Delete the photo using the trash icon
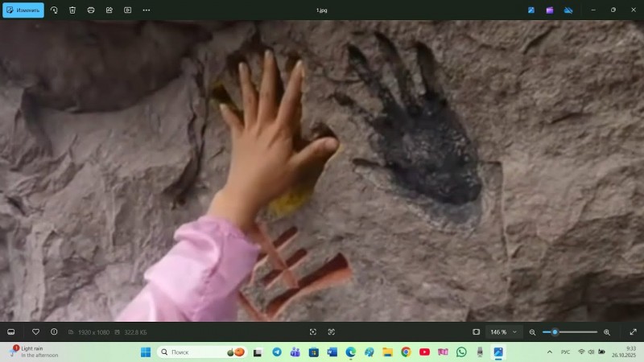Image resolution: width=644 pixels, height=362 pixels. click(72, 10)
